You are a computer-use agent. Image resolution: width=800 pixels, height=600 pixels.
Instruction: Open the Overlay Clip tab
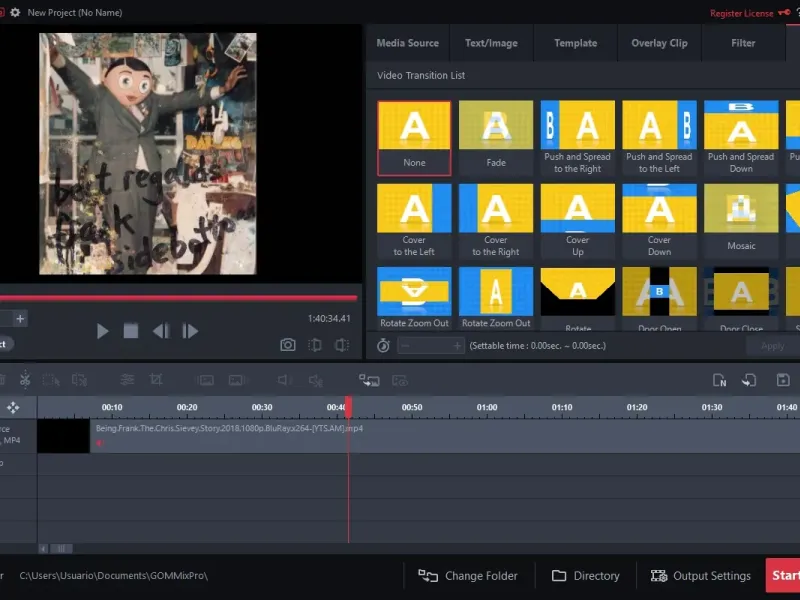(659, 43)
